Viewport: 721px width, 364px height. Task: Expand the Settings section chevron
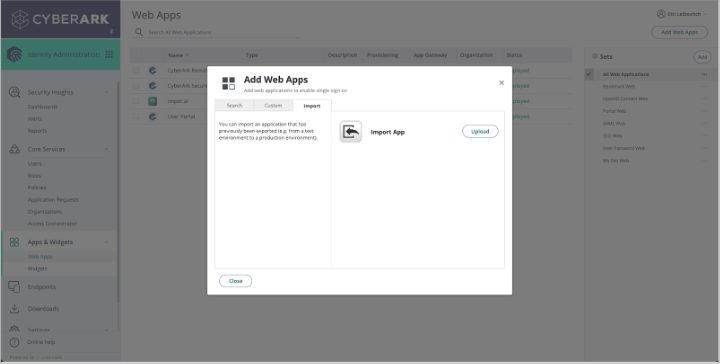tap(106, 330)
